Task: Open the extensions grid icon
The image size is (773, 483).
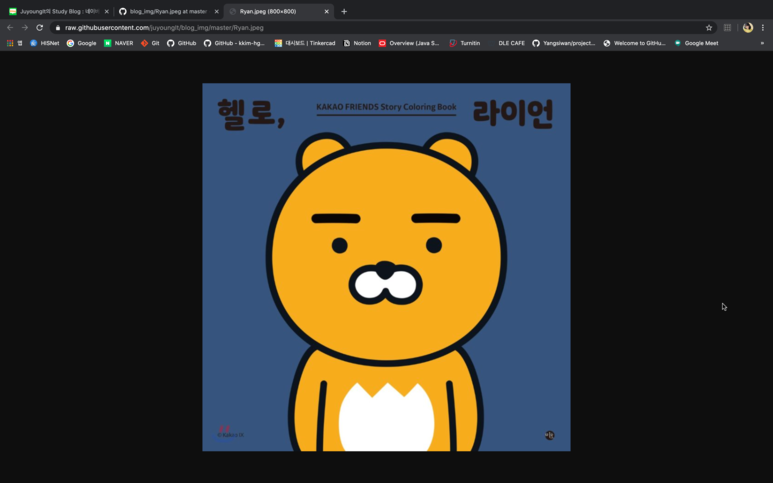Action: [x=727, y=28]
